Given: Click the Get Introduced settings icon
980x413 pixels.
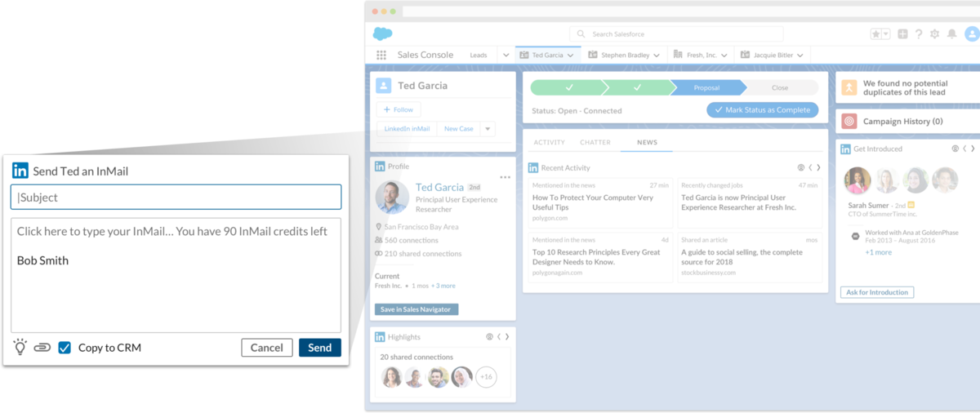Looking at the screenshot, I should click(955, 149).
